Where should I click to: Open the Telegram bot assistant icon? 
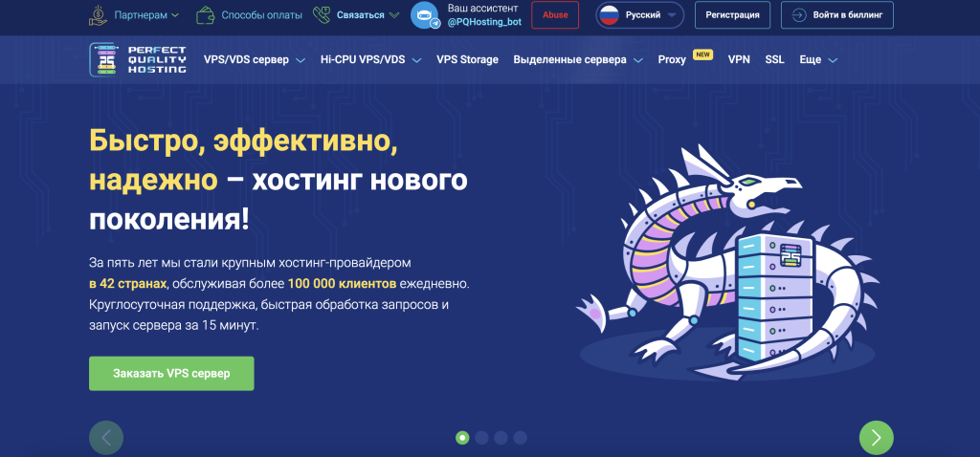coord(424,15)
